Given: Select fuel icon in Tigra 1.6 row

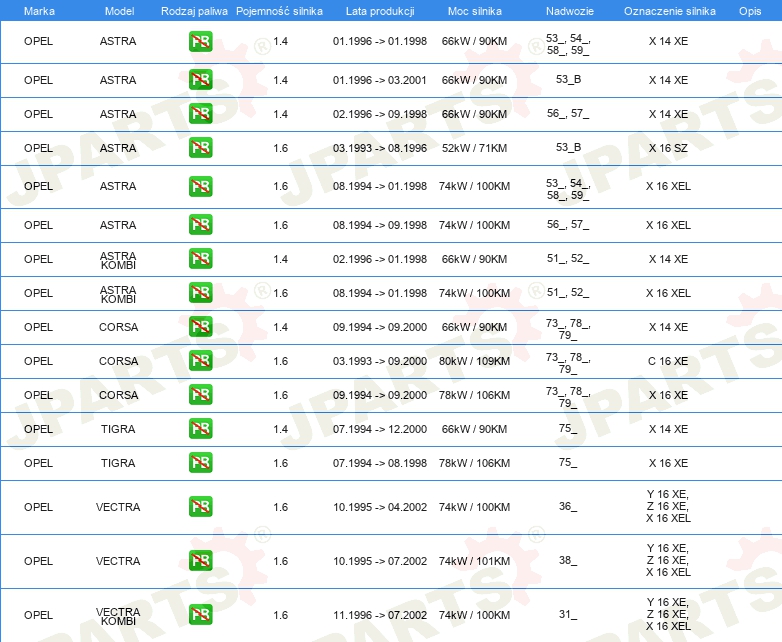Looking at the screenshot, I should tap(200, 462).
